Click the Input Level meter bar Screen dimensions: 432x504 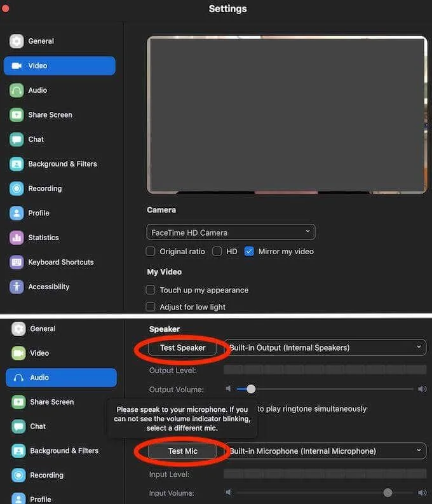pos(325,473)
